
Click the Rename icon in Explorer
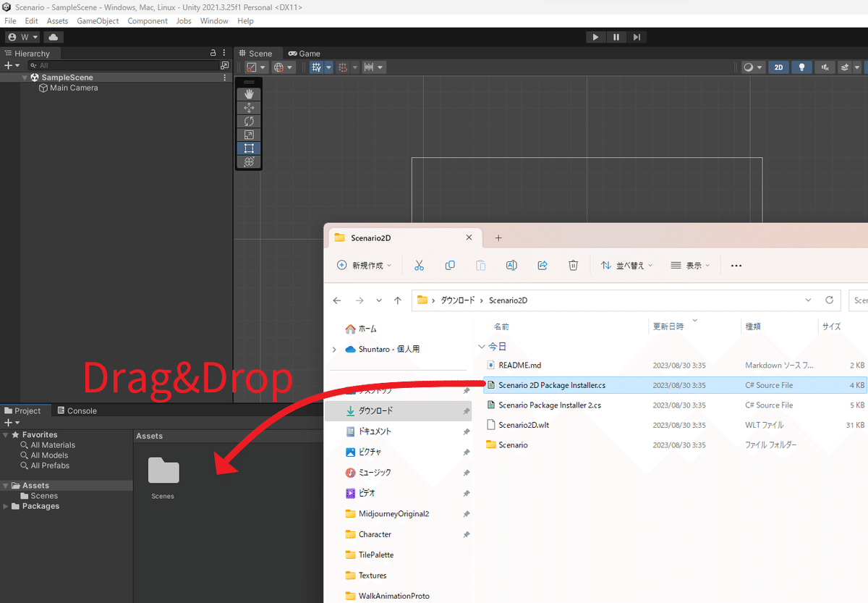pos(511,266)
